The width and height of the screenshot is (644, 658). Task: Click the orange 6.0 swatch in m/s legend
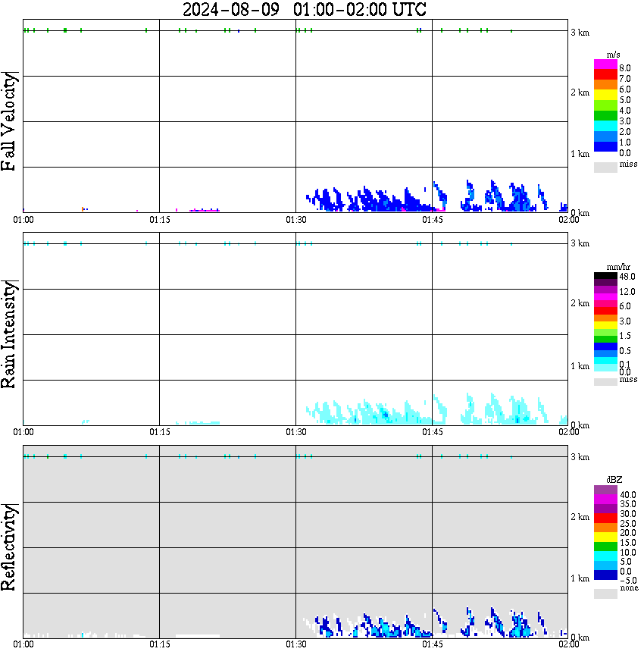click(605, 85)
